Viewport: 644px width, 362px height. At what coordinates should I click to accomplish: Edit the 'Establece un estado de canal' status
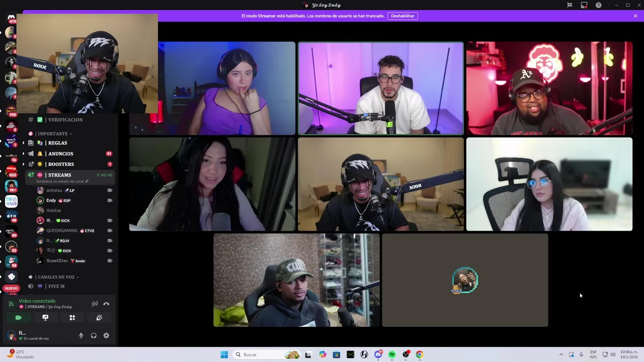click(x=63, y=182)
